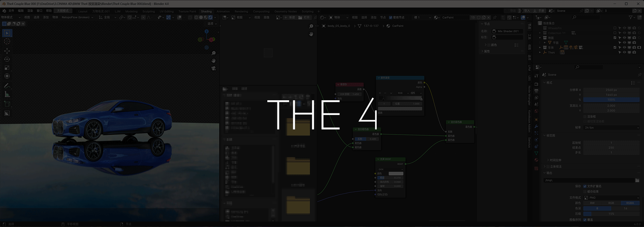The image size is (644, 227).
Task: Enable Cache Result checkbox
Action: coord(585,191)
